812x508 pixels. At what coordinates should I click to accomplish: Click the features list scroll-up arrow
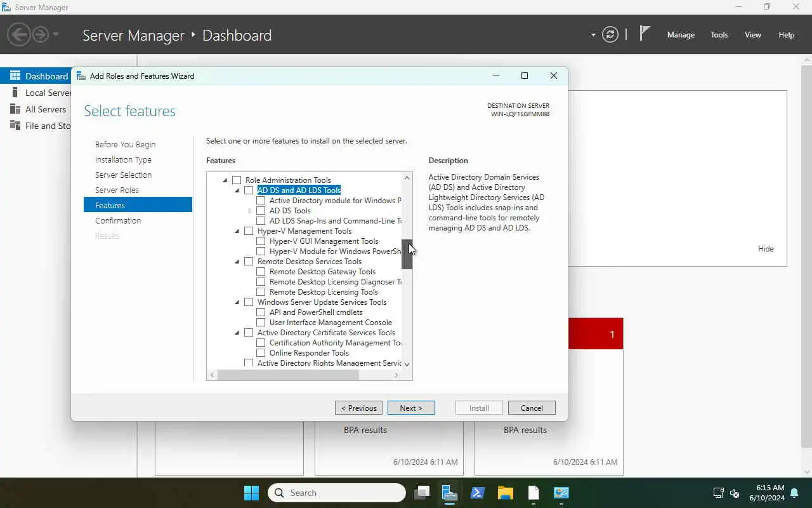[407, 178]
